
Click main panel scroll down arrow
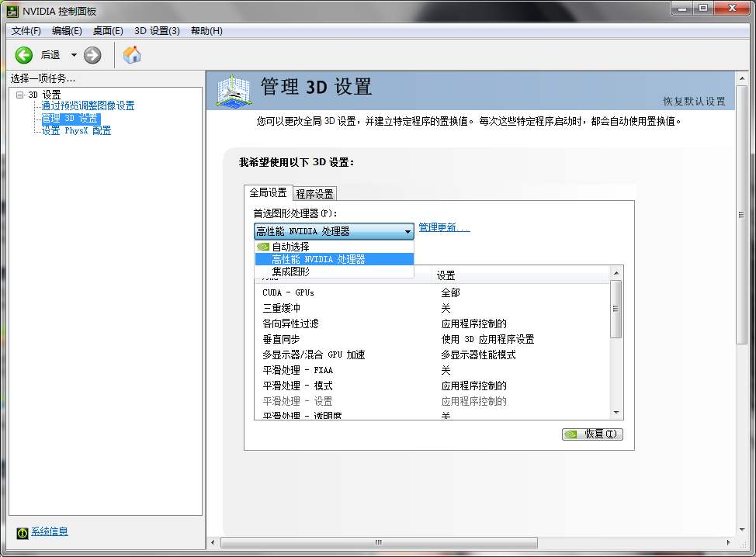click(x=741, y=530)
